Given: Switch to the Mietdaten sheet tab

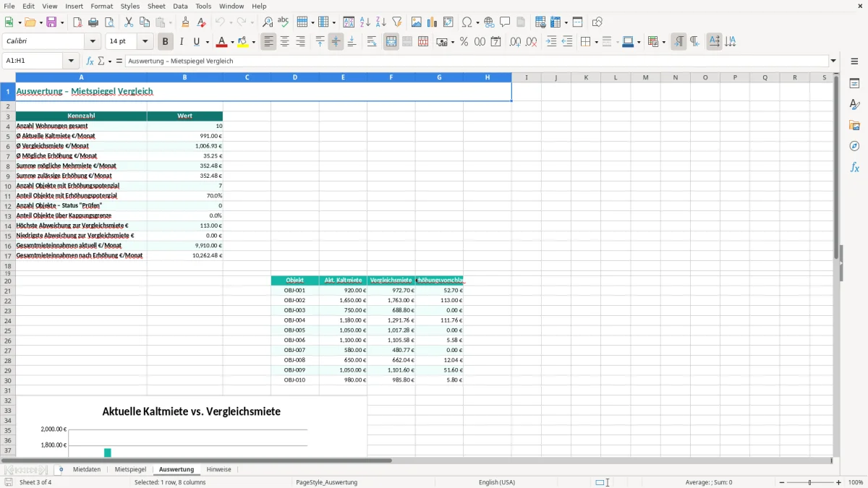Looking at the screenshot, I should tap(87, 469).
